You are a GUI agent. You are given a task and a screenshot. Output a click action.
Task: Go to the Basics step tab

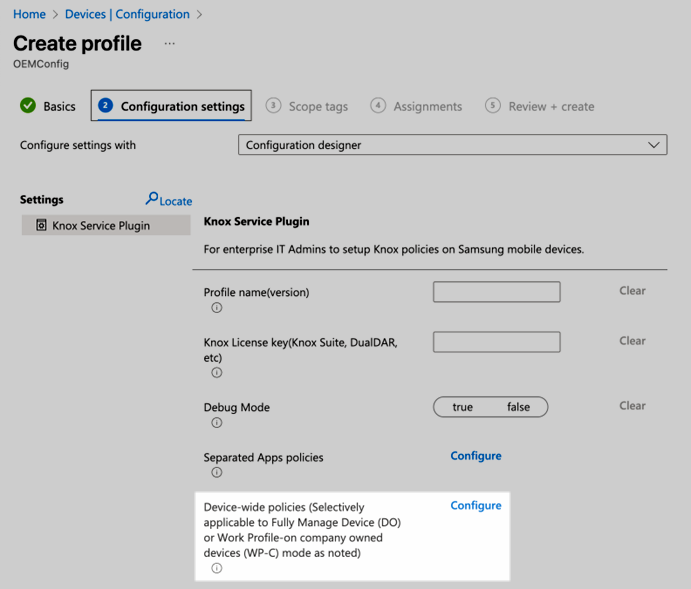pos(48,106)
